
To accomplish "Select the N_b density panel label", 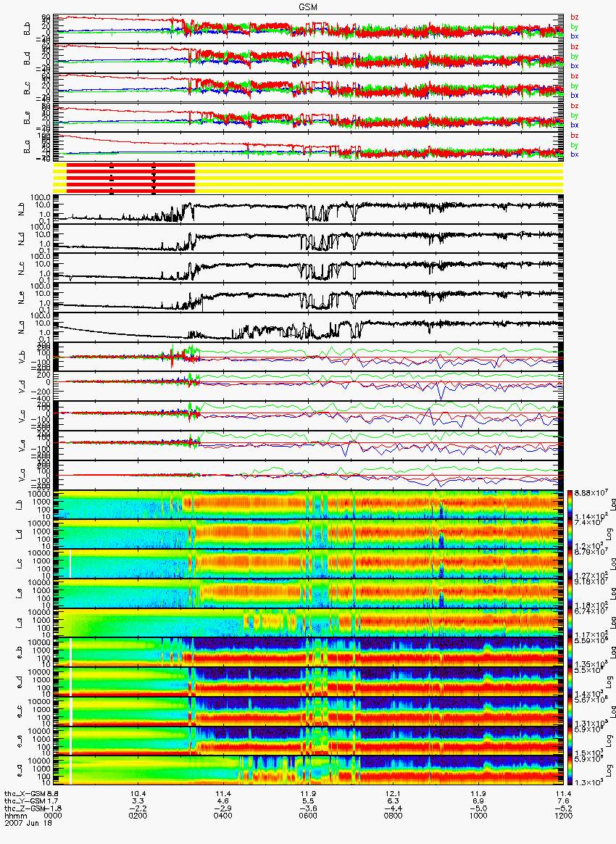I will point(22,210).
